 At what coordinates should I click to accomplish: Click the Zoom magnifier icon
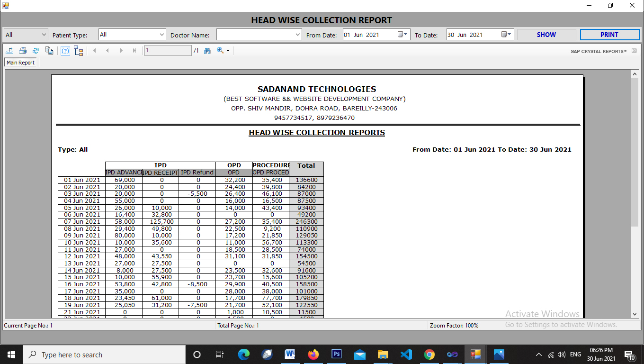(220, 51)
